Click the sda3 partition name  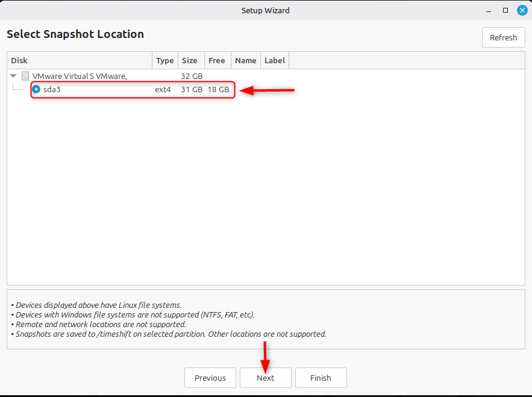pos(52,89)
